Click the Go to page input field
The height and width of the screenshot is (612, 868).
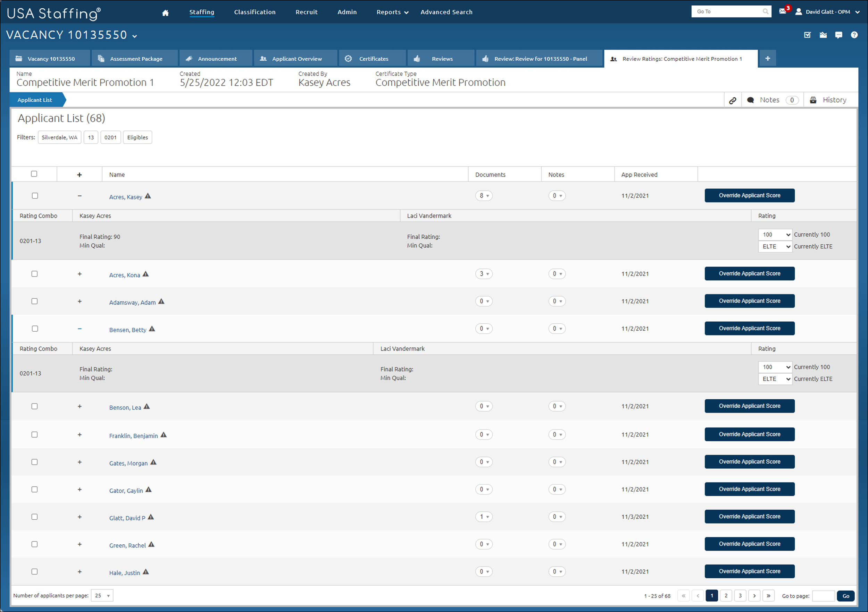pos(824,596)
